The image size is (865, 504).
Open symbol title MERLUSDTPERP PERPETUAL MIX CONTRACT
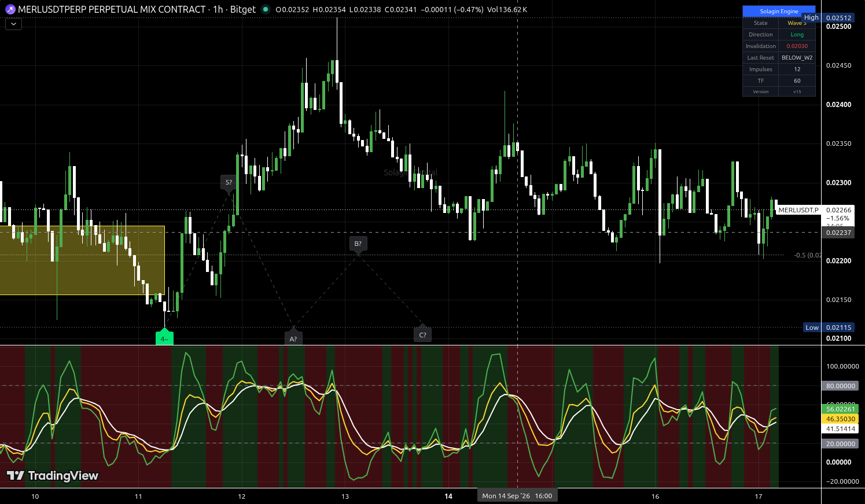pyautogui.click(x=112, y=9)
